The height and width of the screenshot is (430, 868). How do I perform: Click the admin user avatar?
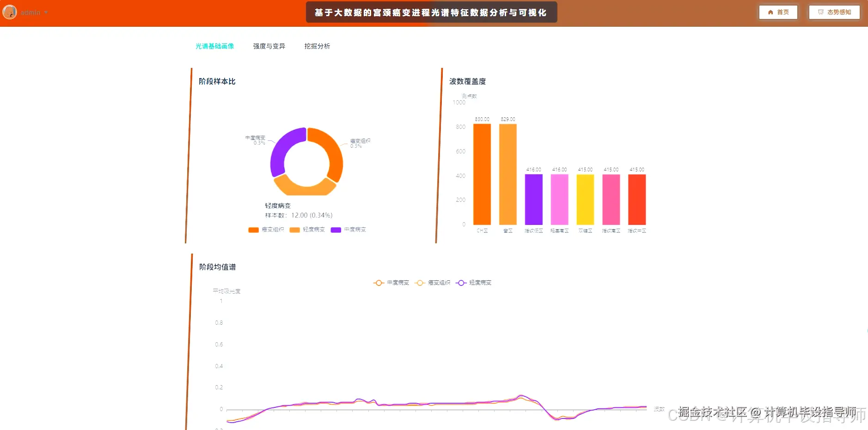click(9, 12)
